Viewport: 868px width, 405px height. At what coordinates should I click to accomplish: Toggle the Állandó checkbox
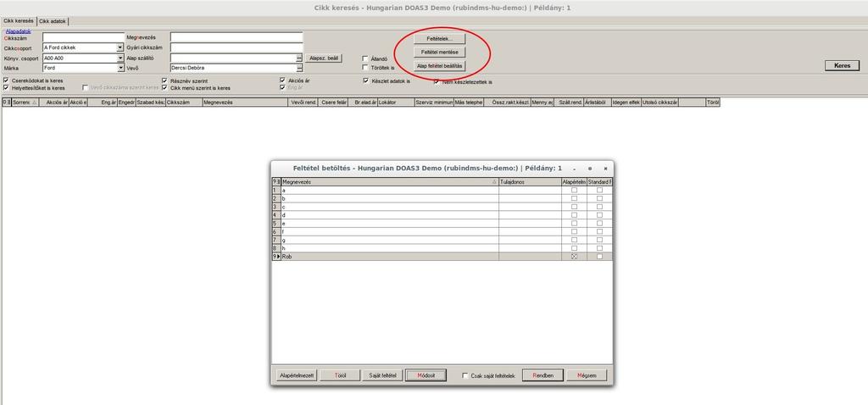point(364,58)
